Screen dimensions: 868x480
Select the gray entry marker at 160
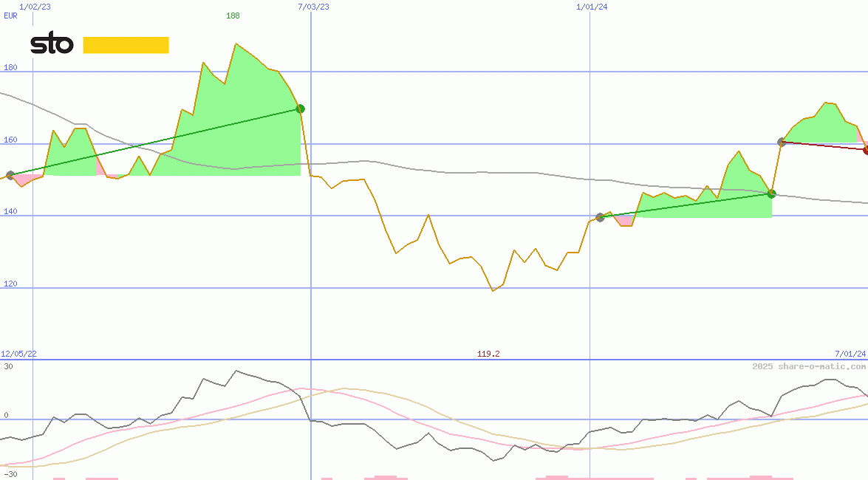click(x=781, y=142)
